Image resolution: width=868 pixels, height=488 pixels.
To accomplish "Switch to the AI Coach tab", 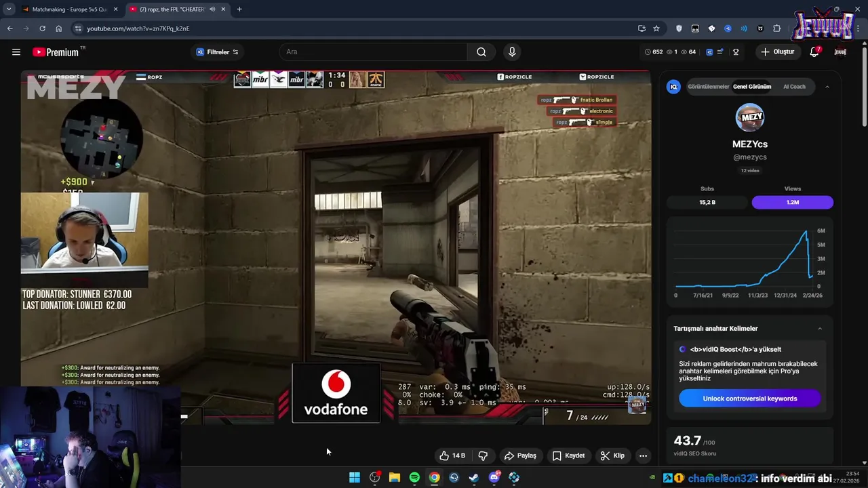I will pyautogui.click(x=794, y=87).
